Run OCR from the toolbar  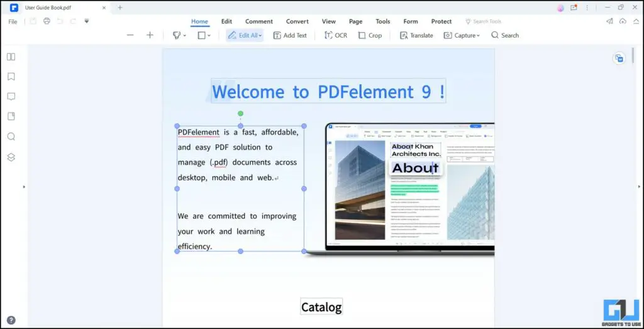336,35
